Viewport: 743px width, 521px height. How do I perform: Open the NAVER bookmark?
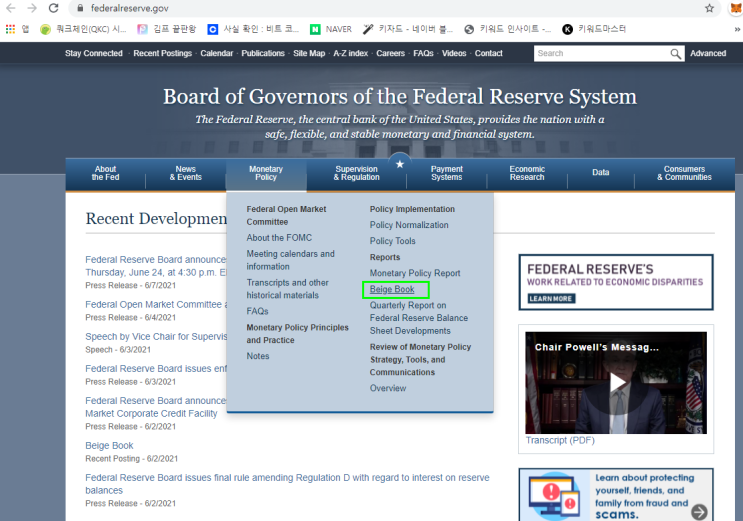coord(331,29)
